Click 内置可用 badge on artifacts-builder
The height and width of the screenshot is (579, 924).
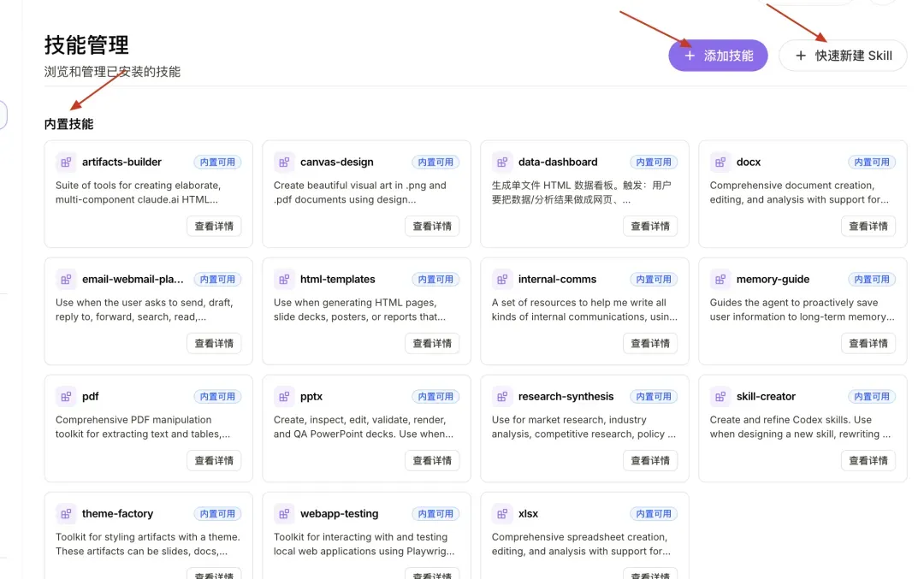(217, 162)
